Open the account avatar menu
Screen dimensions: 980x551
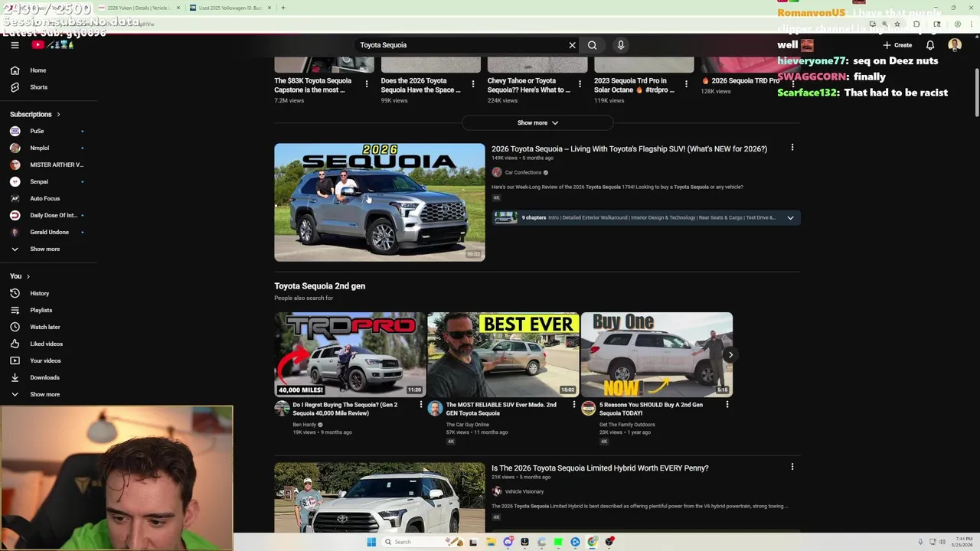point(955,45)
